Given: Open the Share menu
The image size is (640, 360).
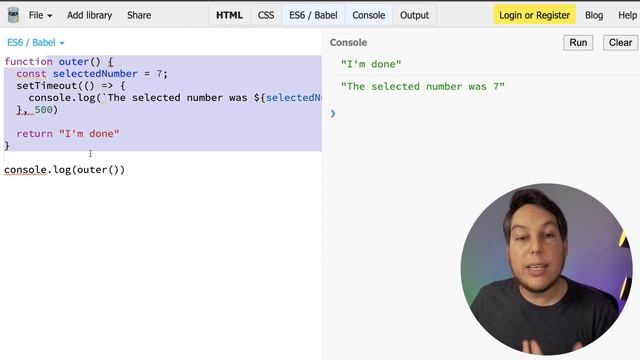Looking at the screenshot, I should (139, 15).
